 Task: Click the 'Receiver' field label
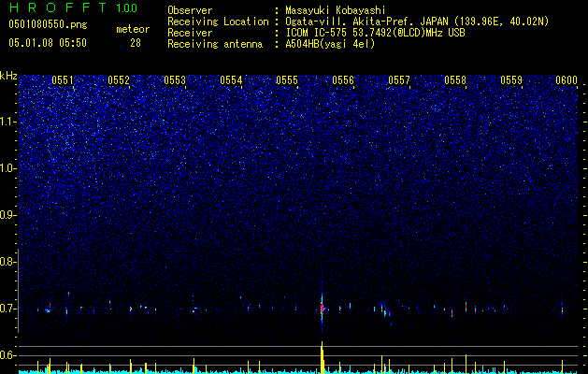point(190,33)
